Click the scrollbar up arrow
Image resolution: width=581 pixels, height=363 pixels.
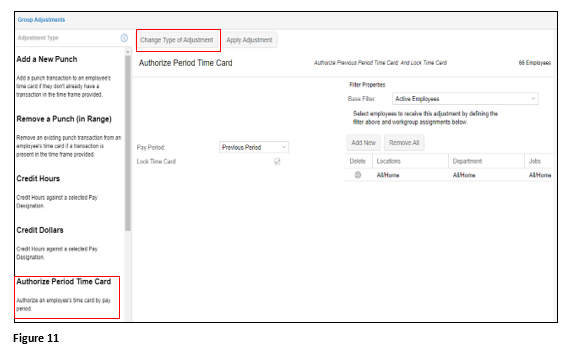pyautogui.click(x=128, y=51)
